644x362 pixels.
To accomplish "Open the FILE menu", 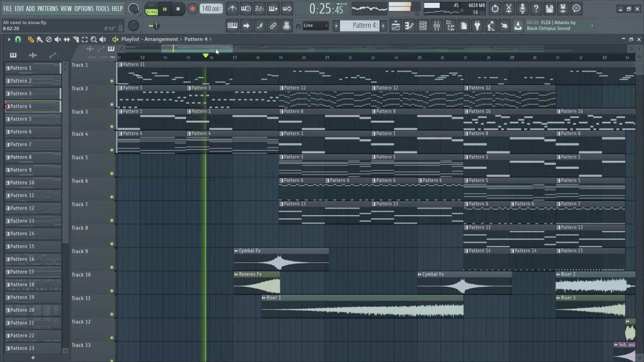I will (x=8, y=9).
